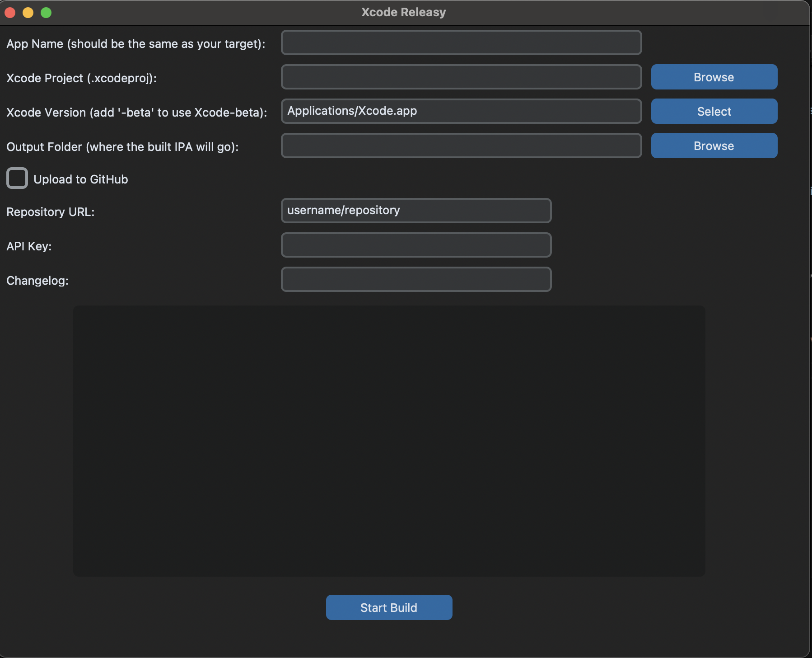Click the 'Upload to GitHub' label text
Viewport: 812px width, 658px height.
pyautogui.click(x=81, y=179)
